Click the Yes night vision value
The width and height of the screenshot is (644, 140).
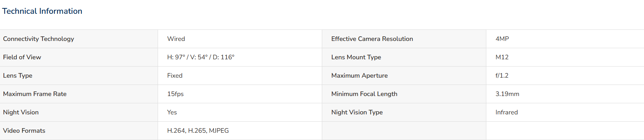coord(172,112)
